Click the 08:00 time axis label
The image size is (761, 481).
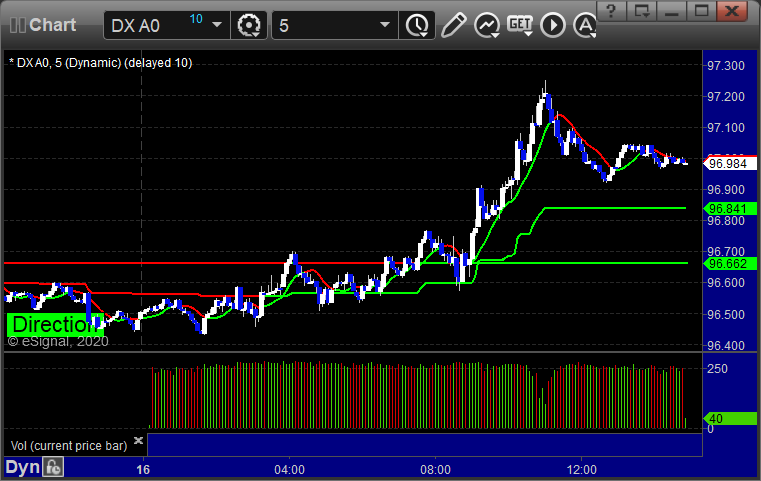pos(435,470)
